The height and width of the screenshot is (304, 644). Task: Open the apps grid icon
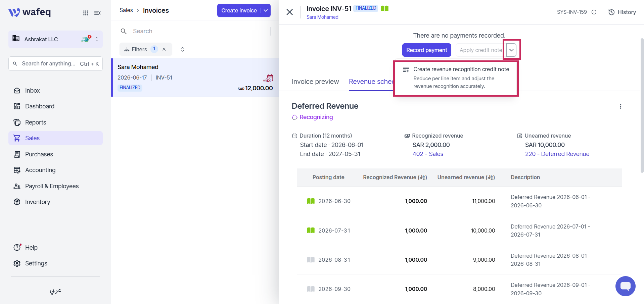[x=86, y=13]
